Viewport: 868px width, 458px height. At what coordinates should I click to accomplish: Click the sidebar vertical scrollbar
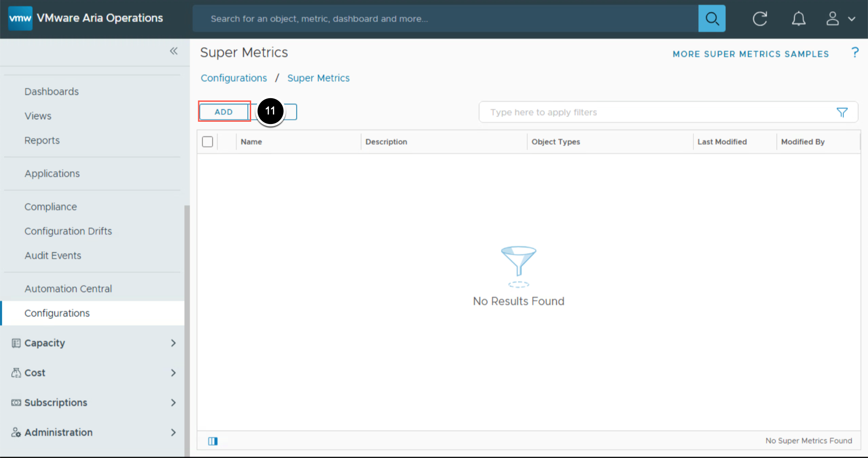(187, 330)
